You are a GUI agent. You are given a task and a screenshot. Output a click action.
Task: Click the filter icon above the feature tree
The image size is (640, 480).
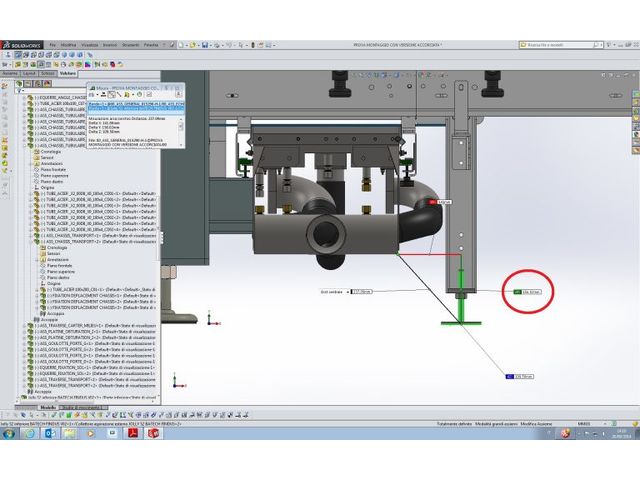(x=21, y=91)
